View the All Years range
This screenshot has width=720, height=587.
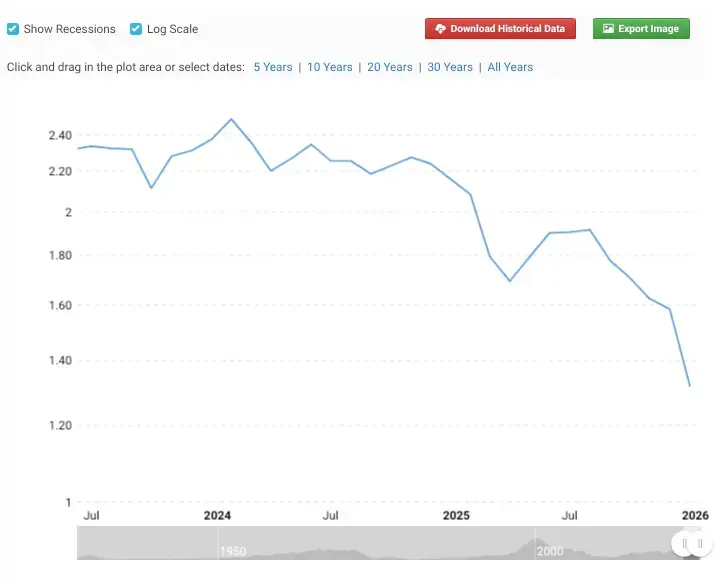(x=510, y=67)
